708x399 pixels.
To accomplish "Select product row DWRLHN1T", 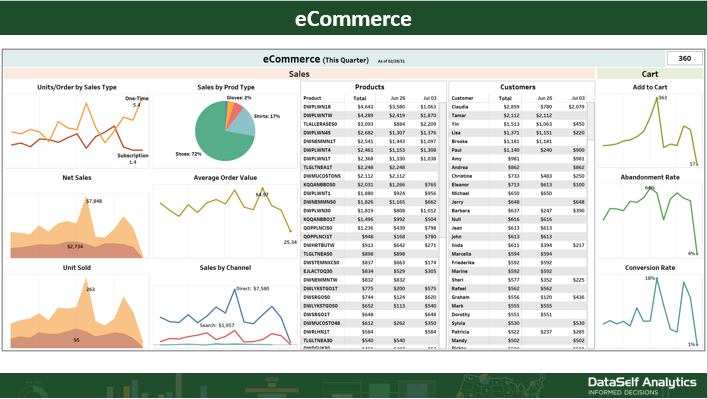I will tap(370, 332).
